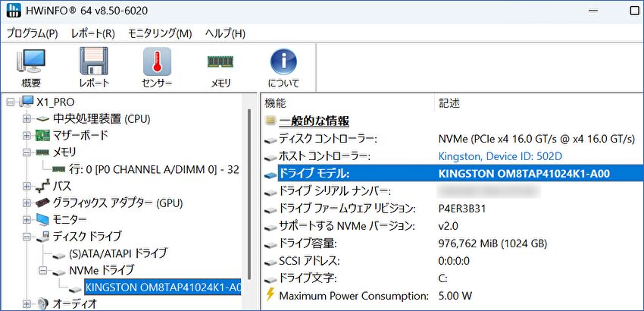Collapse the ディスク ドライブ node

(x=27, y=237)
